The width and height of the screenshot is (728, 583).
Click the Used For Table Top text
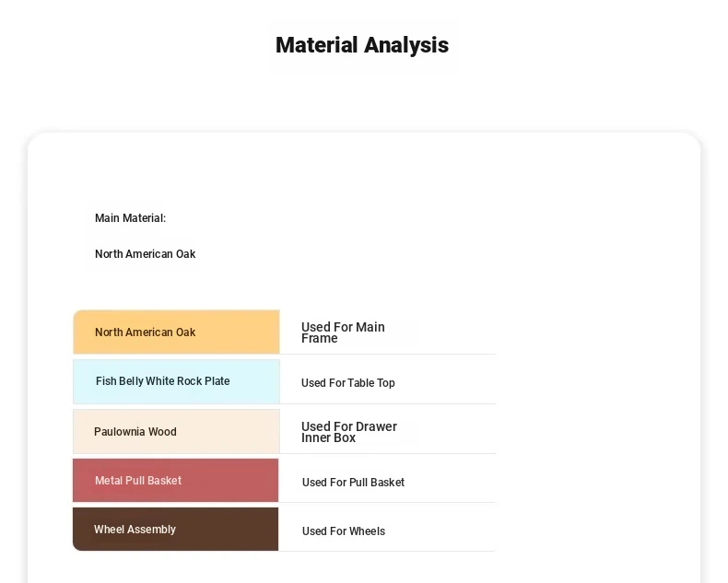[x=347, y=383]
